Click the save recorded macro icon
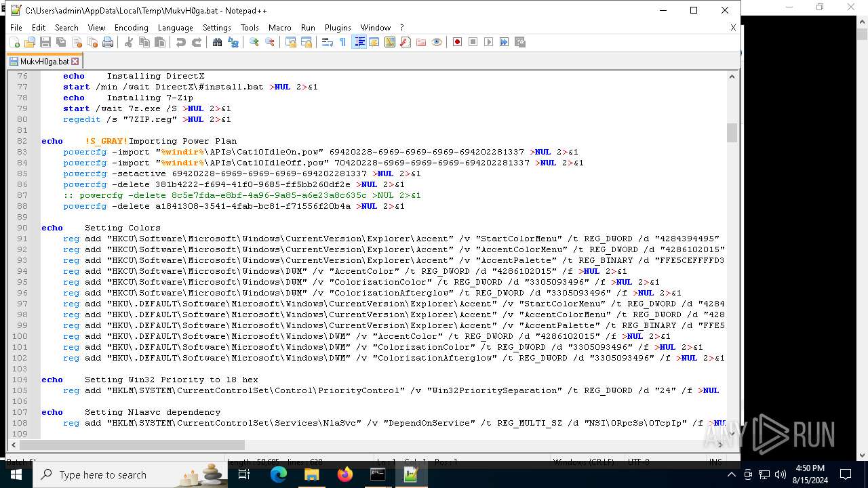The image size is (868, 488). (x=520, y=42)
